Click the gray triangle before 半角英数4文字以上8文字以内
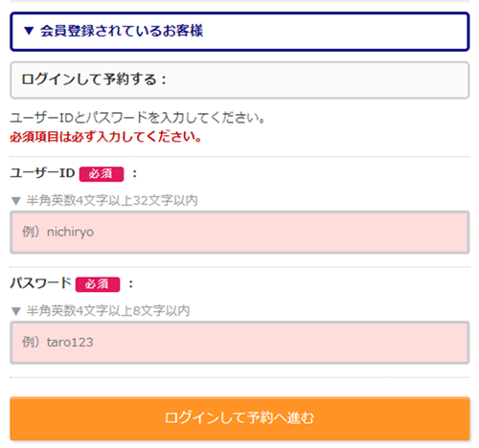479x448 pixels. (15, 311)
